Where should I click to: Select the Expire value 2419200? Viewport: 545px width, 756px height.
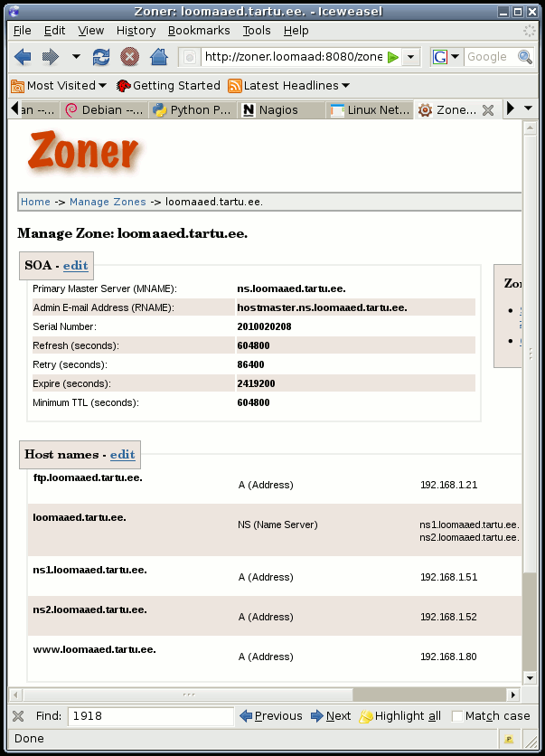[x=256, y=383]
